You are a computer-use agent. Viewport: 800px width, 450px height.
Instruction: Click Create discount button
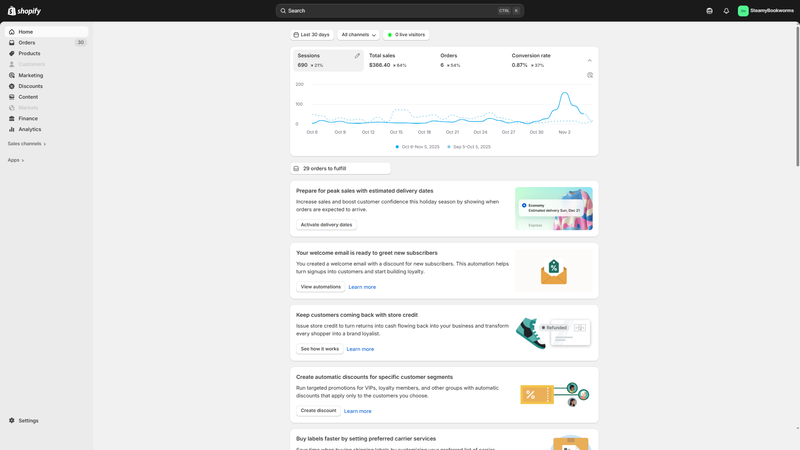pos(318,411)
